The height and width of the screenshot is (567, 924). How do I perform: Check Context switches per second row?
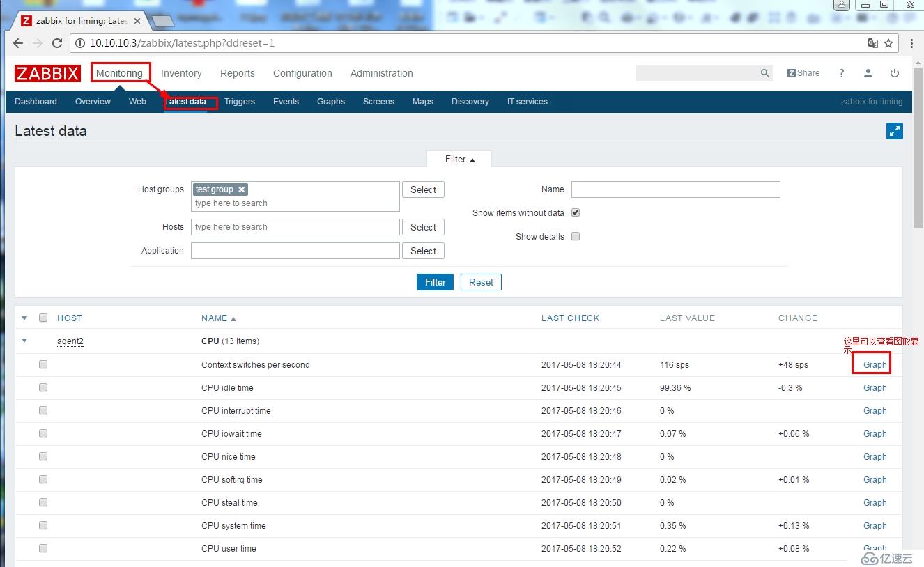[x=43, y=364]
